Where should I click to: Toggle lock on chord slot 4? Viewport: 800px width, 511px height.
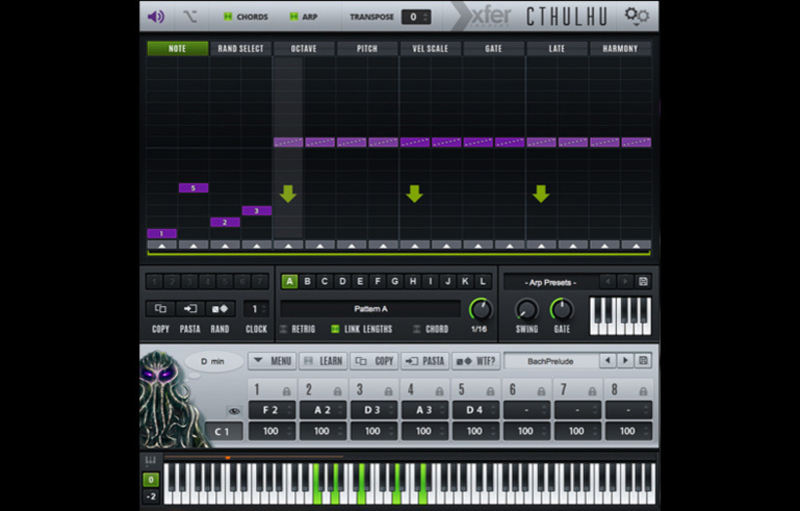tap(439, 391)
